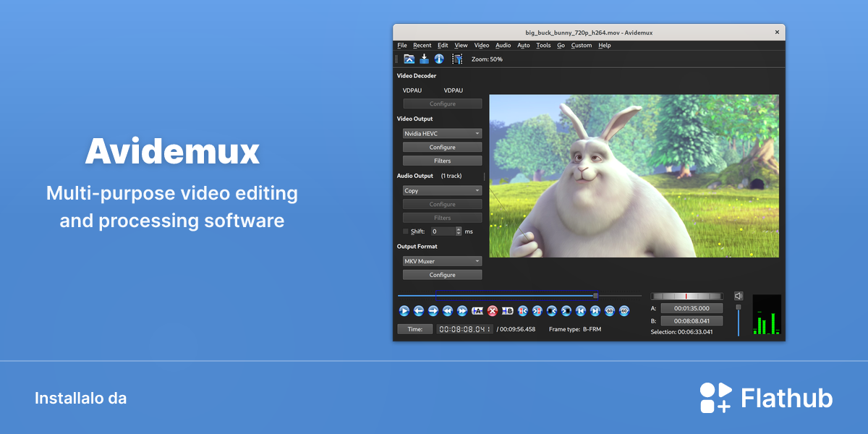Viewport: 868px width, 434px height.
Task: Jump to previous keyframe with double-left arrow
Action: click(x=448, y=311)
